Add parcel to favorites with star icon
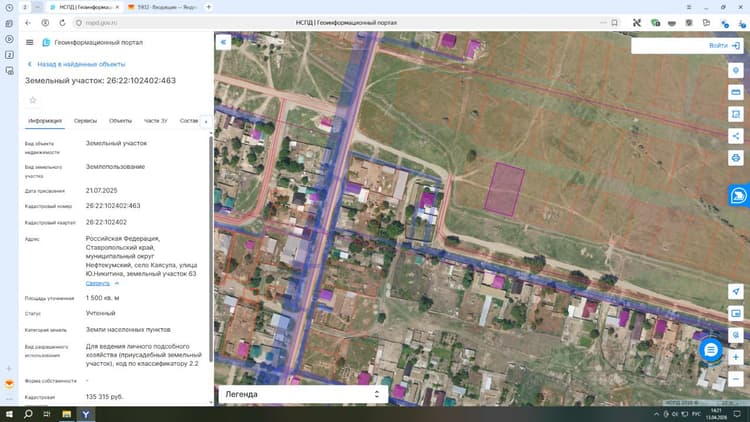The image size is (750, 422). click(x=33, y=100)
